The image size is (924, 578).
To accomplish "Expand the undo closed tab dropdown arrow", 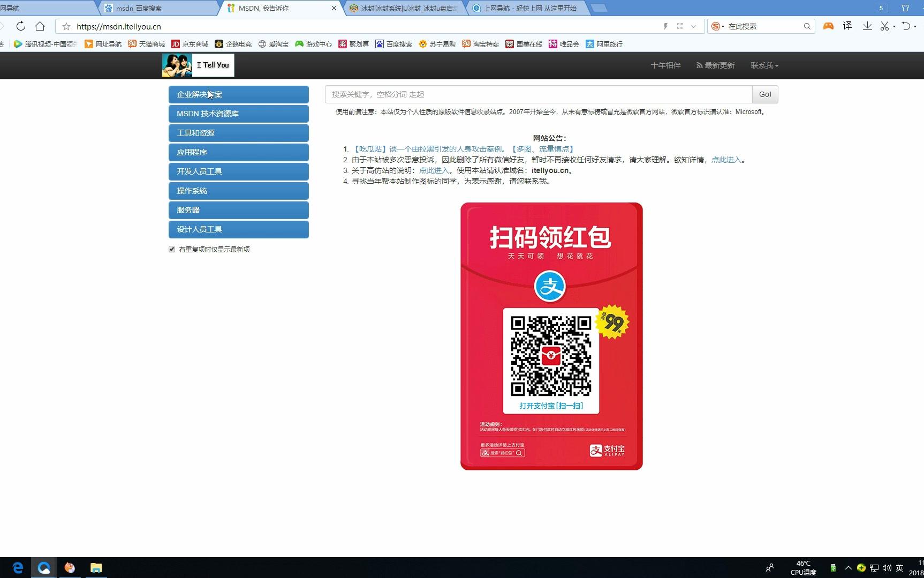I will (x=915, y=27).
